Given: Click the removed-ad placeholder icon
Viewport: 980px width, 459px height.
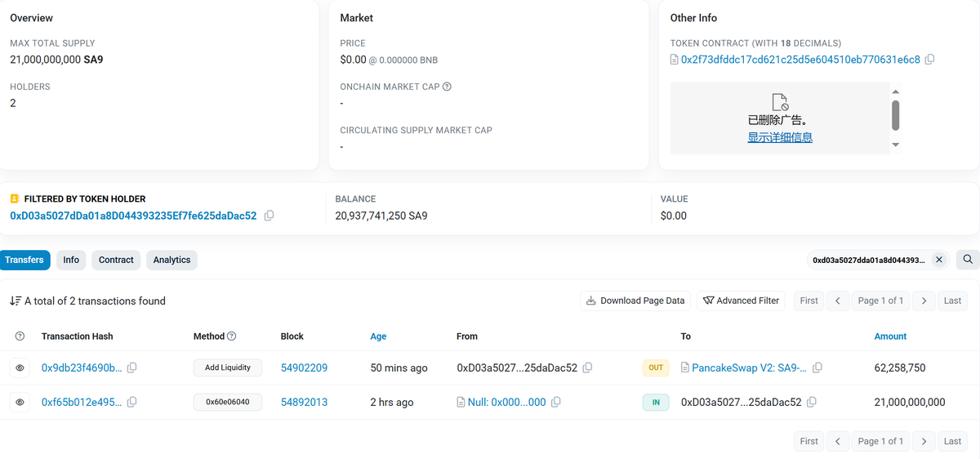Looking at the screenshot, I should 780,102.
